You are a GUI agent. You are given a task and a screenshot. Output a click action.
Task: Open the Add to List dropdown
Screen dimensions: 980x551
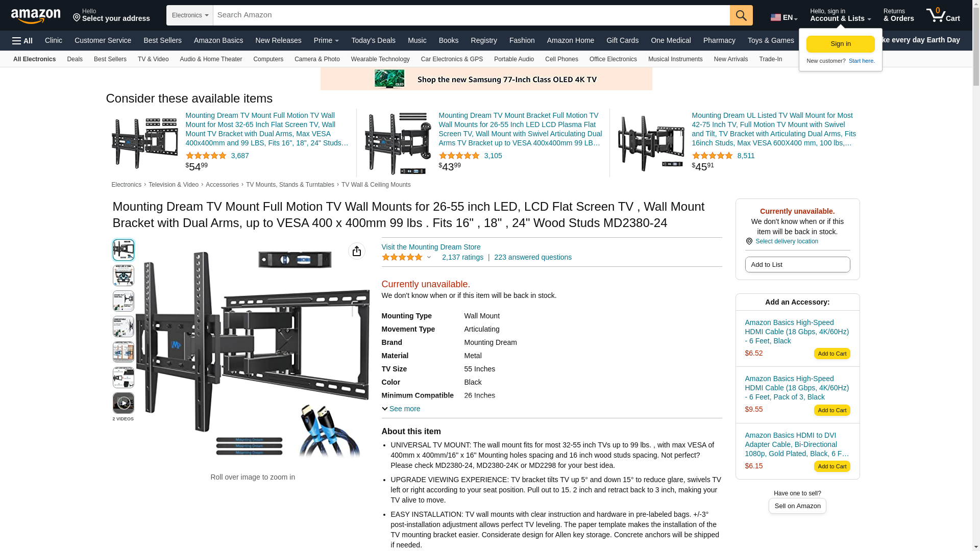[x=797, y=264]
